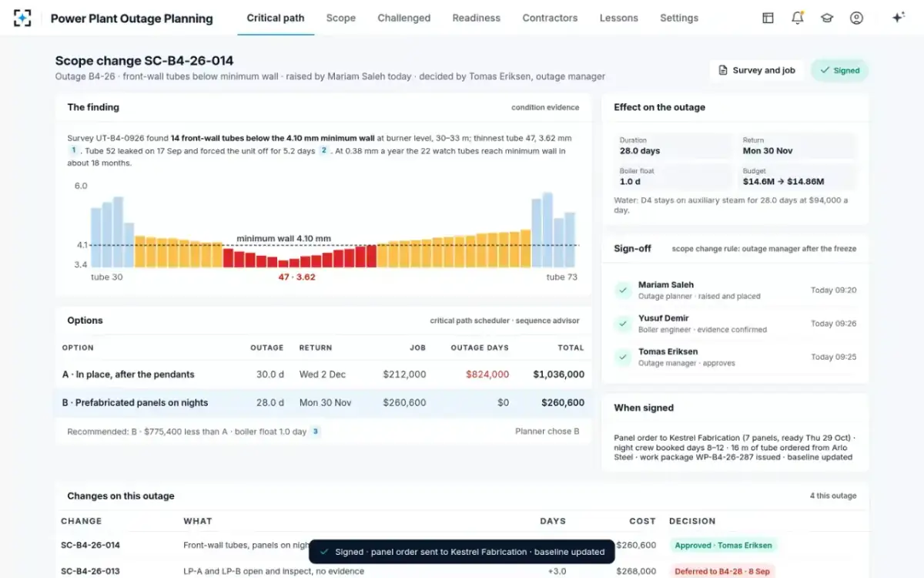Click the check icon next to Tomas Eriksen sign-off
This screenshot has width=924, height=578.
[622, 357]
